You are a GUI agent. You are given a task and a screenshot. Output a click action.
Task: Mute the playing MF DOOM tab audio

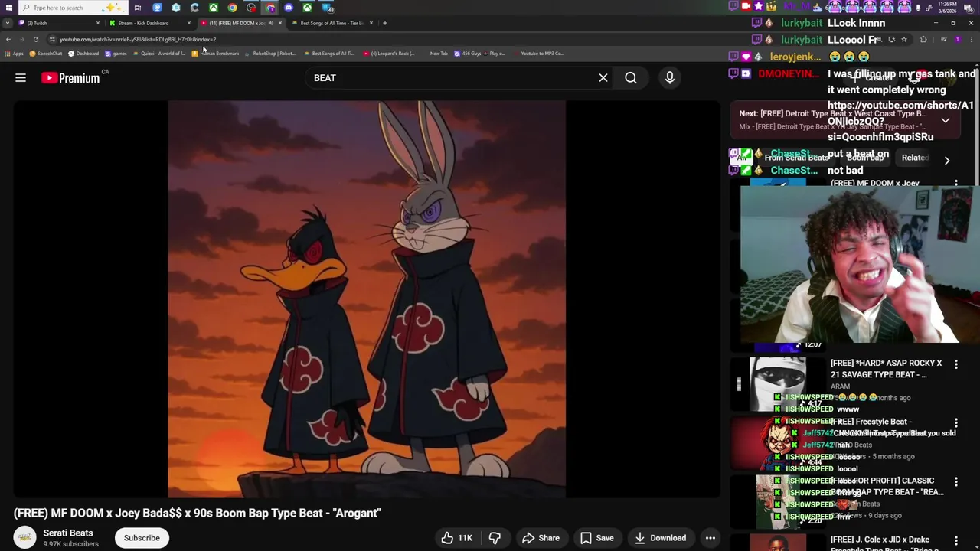[270, 23]
